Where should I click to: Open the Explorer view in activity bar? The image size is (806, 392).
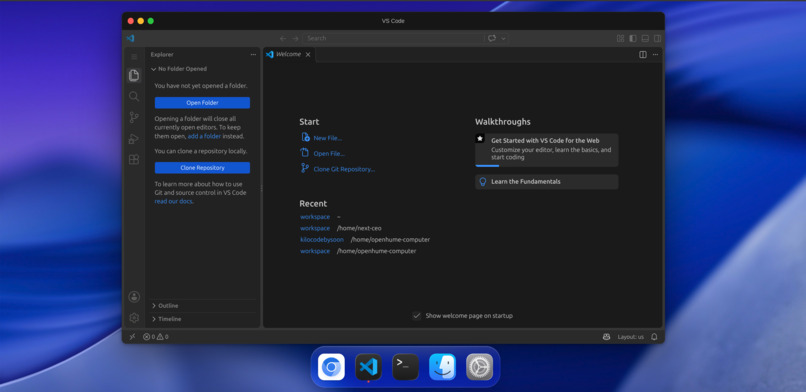(x=134, y=76)
